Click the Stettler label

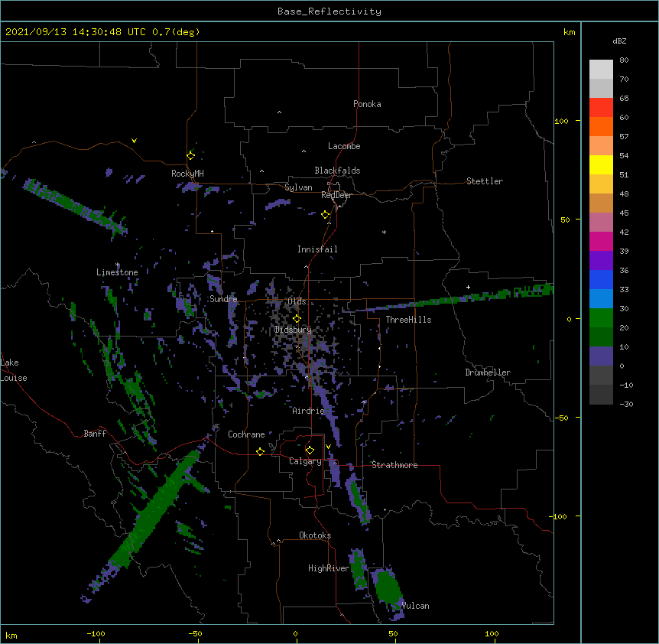485,181
